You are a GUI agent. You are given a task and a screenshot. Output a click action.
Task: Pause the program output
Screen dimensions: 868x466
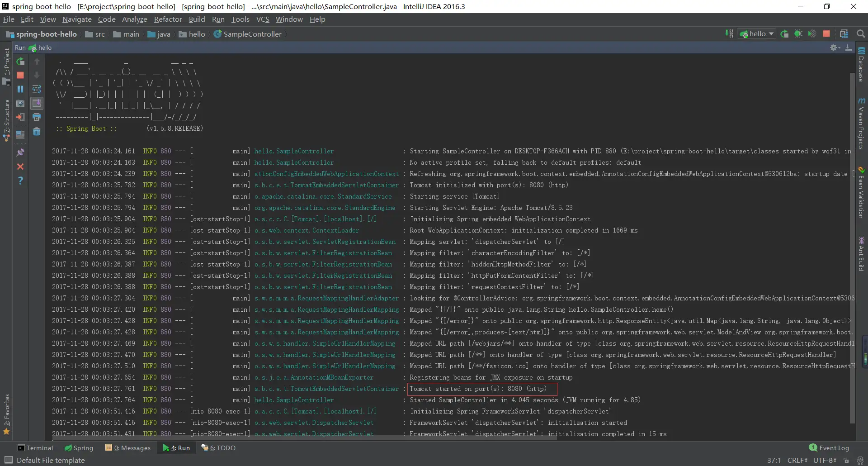pos(20,89)
